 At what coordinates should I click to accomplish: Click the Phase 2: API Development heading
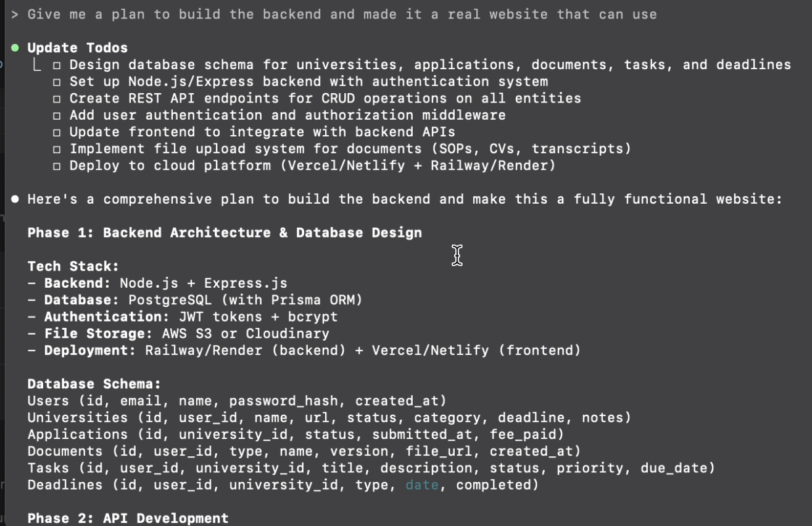pos(128,518)
